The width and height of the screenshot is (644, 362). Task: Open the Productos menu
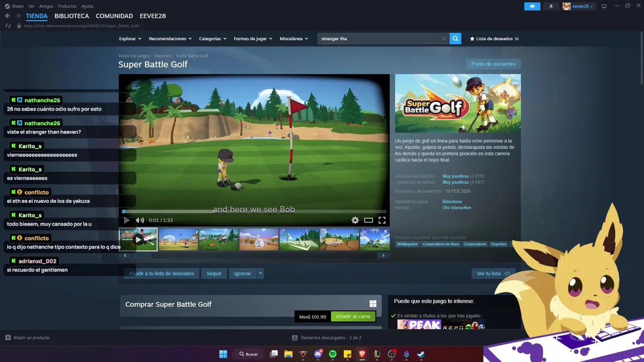(x=67, y=6)
